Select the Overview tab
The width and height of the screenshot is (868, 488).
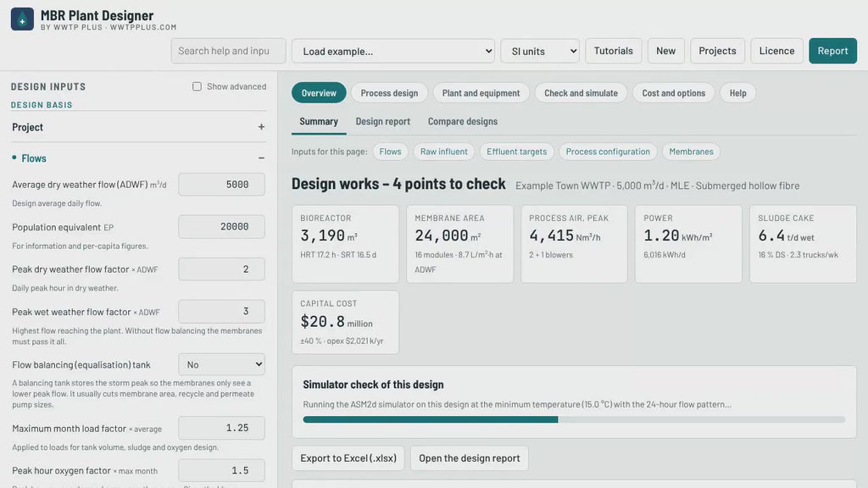(319, 93)
